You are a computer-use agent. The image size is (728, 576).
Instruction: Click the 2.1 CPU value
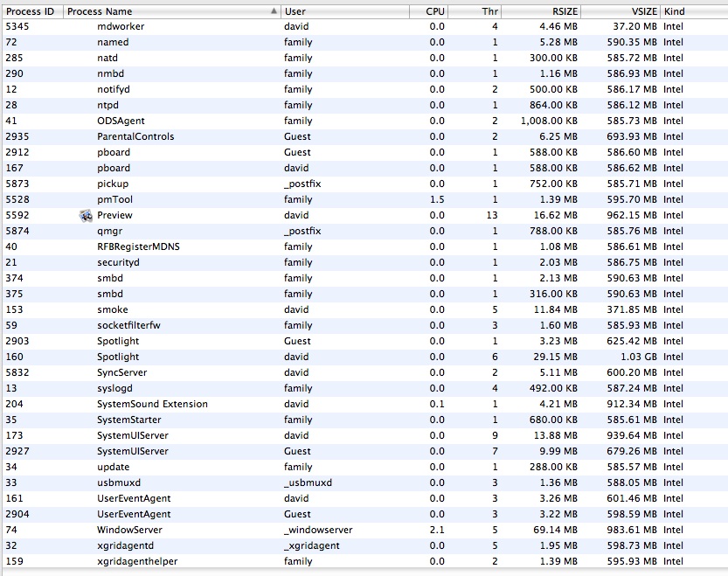437,530
